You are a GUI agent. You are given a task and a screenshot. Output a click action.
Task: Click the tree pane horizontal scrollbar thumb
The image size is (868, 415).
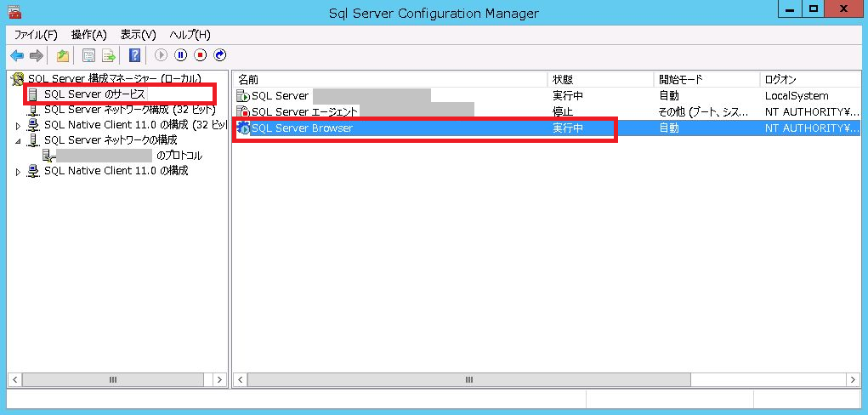pyautogui.click(x=113, y=379)
